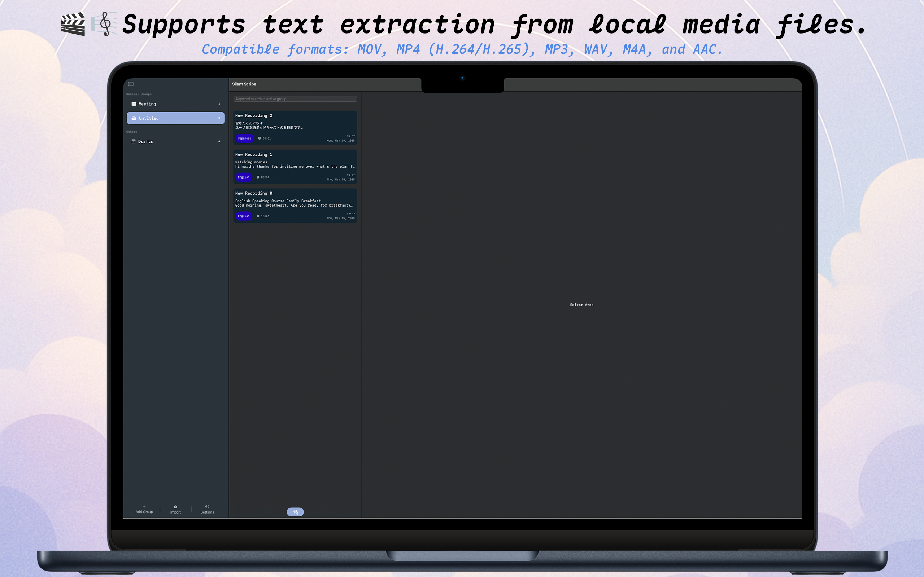Image resolution: width=924 pixels, height=577 pixels.
Task: Click the Add Group plus icon
Action: (x=144, y=507)
